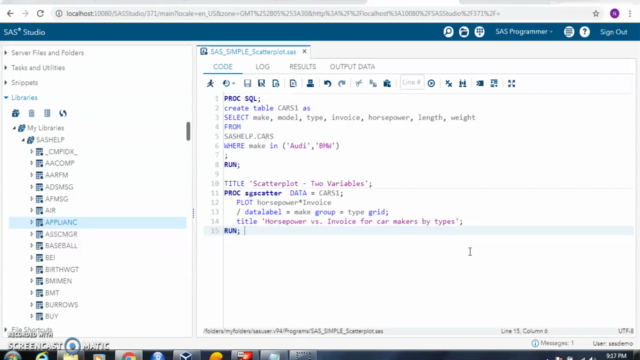
Task: Cut selected code with scissors icon
Action: point(359,83)
